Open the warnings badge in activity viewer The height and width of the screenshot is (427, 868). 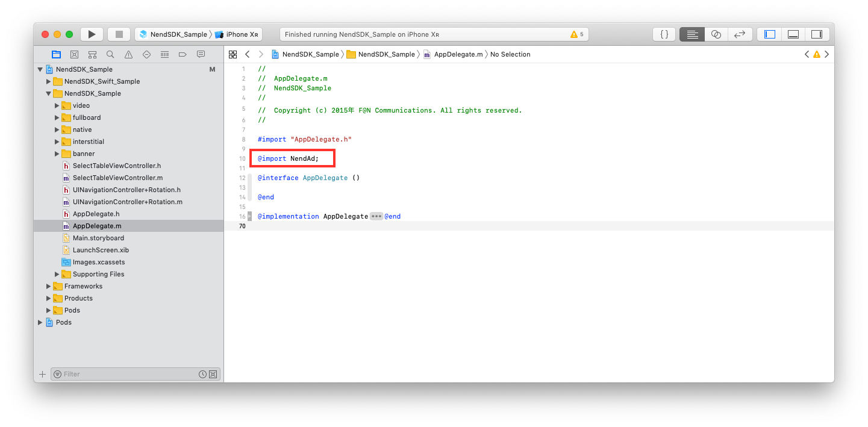click(577, 34)
